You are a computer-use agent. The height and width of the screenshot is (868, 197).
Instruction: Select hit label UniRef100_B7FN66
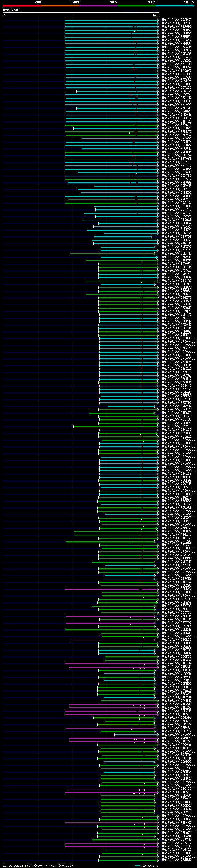click(177, 33)
